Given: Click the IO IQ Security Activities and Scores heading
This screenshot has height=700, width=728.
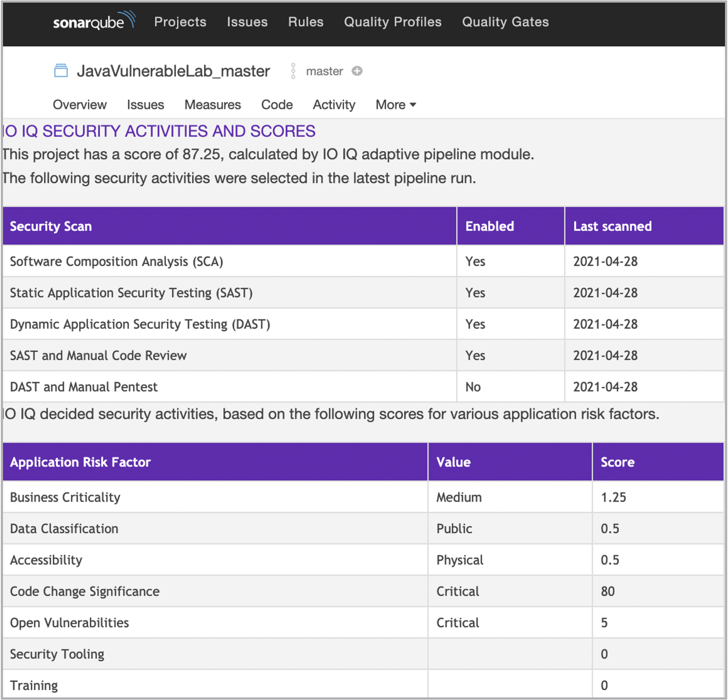Looking at the screenshot, I should (x=159, y=131).
